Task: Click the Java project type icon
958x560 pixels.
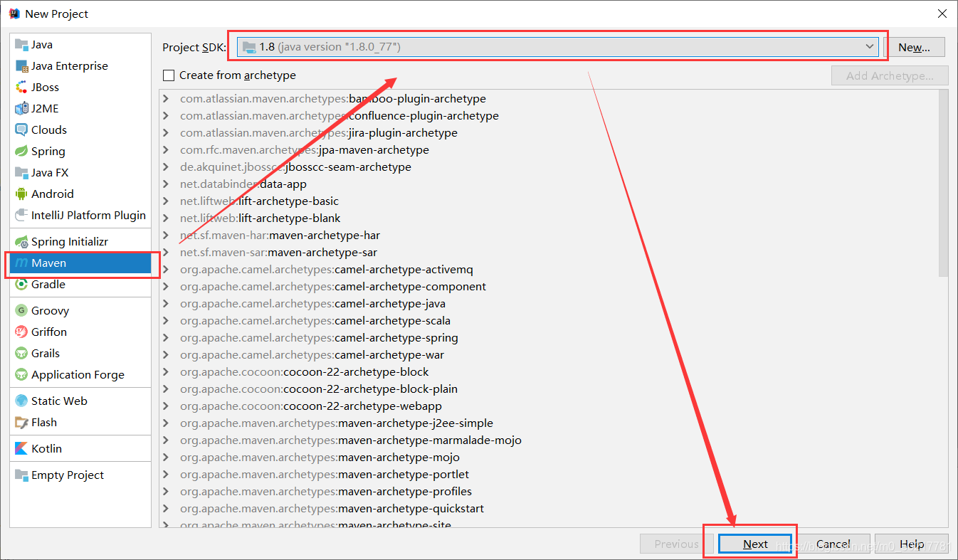Action: [x=21, y=45]
